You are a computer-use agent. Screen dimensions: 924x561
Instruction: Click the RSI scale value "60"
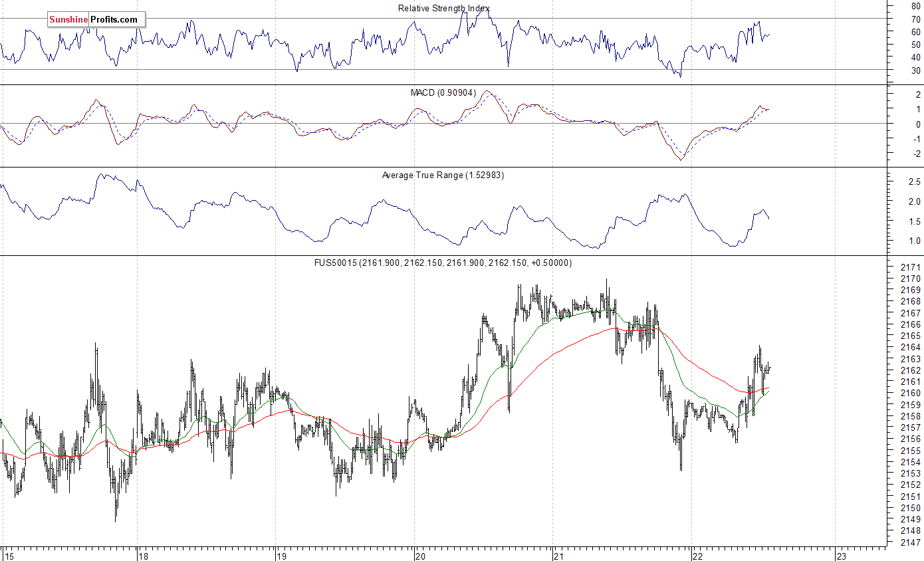tap(916, 33)
